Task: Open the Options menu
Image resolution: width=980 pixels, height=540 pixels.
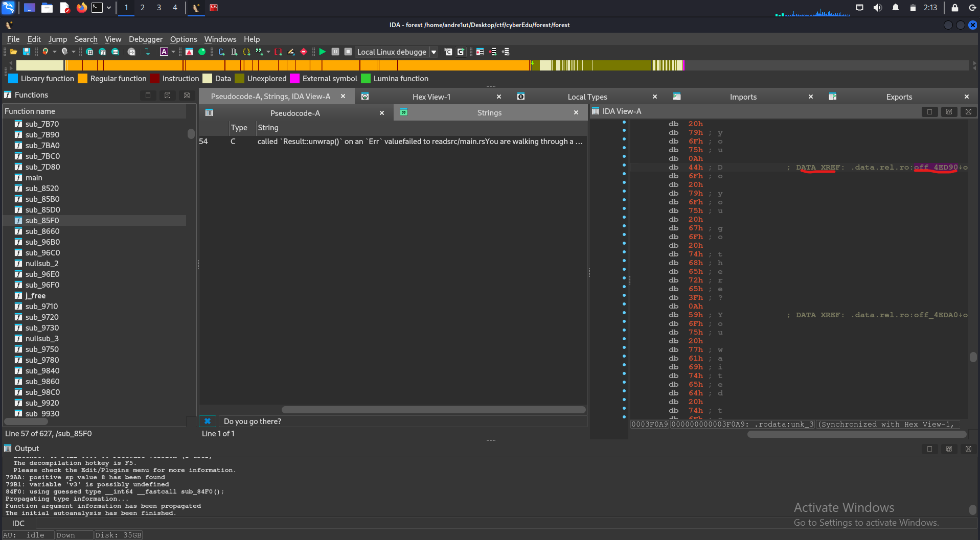Action: 184,39
